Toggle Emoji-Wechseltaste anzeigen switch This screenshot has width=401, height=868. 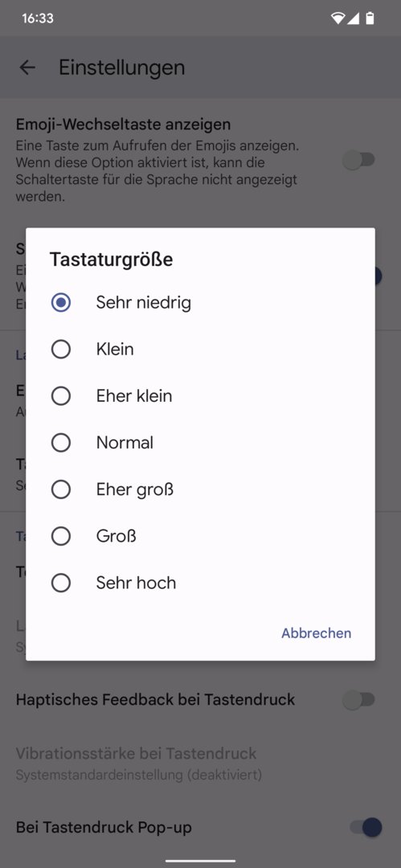click(359, 161)
